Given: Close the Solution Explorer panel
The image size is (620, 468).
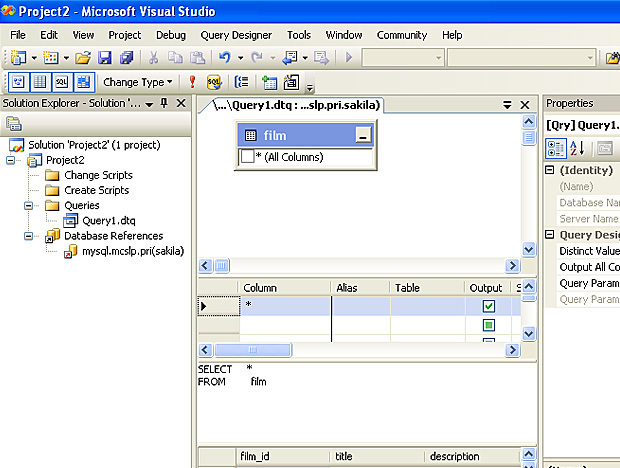Looking at the screenshot, I should pyautogui.click(x=181, y=103).
